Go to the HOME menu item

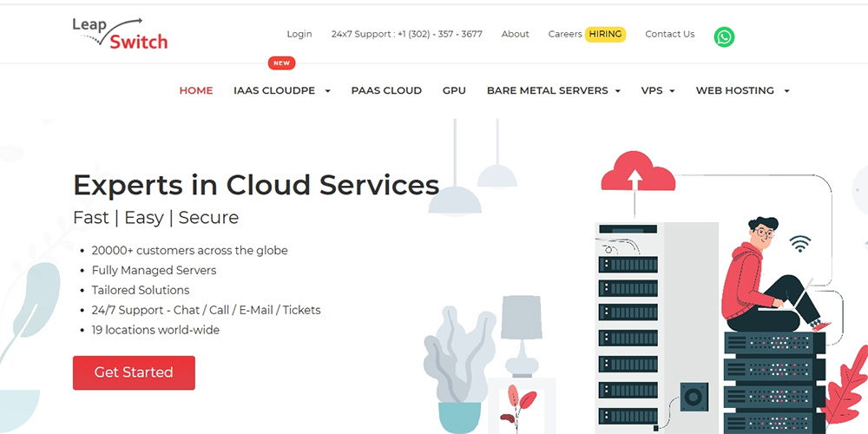tap(196, 91)
